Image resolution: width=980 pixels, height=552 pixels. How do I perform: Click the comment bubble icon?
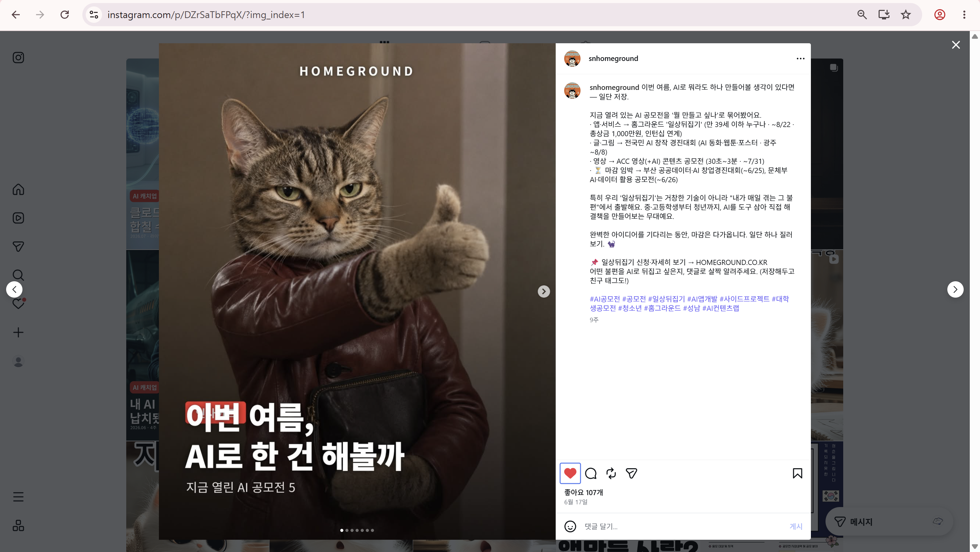click(x=591, y=473)
